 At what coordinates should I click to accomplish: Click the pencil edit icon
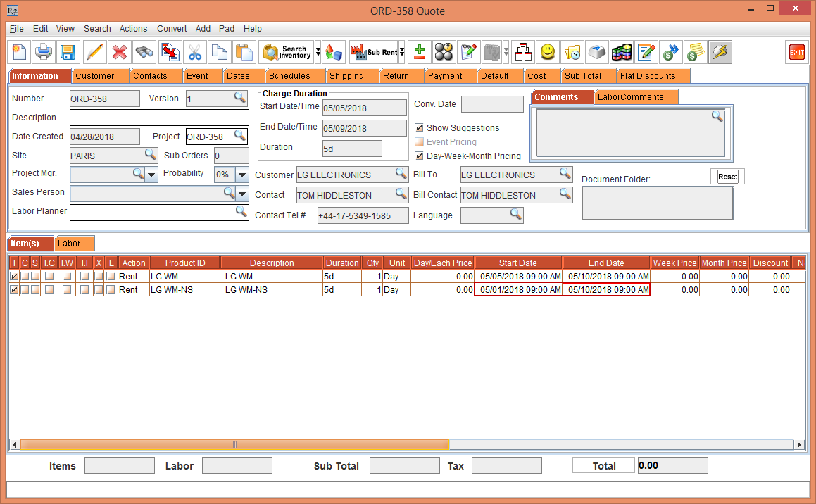click(x=94, y=52)
